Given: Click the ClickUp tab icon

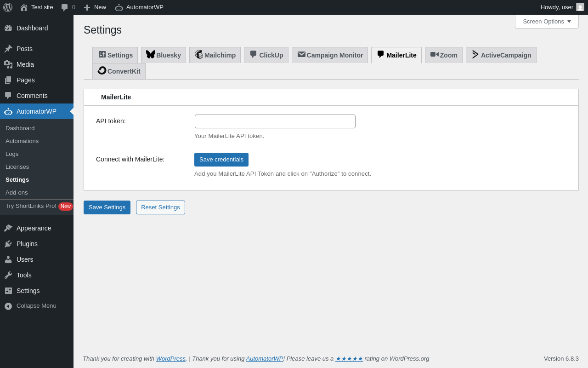Looking at the screenshot, I should pos(253,54).
